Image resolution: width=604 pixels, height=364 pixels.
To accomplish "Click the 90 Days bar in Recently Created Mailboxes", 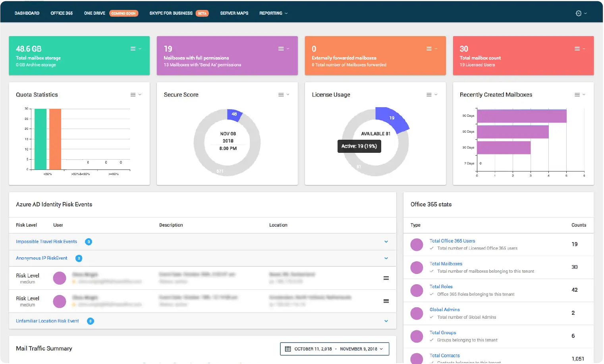I will [521, 116].
